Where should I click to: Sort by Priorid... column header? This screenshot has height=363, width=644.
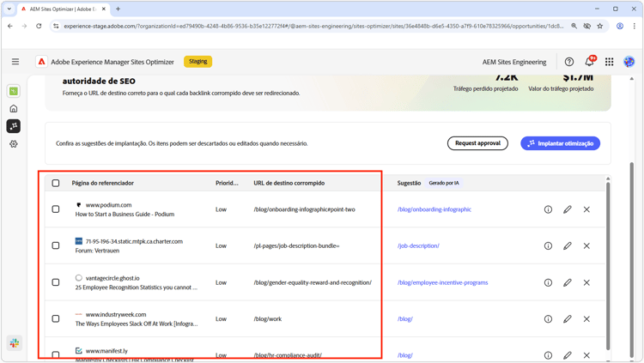pos(227,183)
